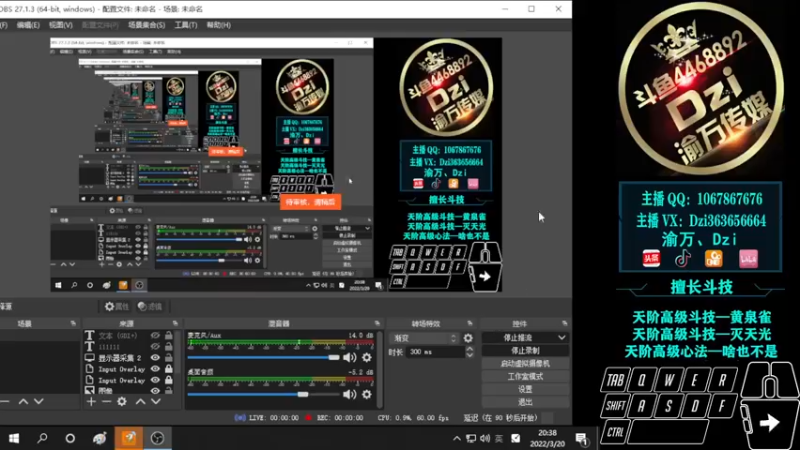800x450 pixels.
Task: Open 工具(T) menu
Action: click(x=186, y=25)
